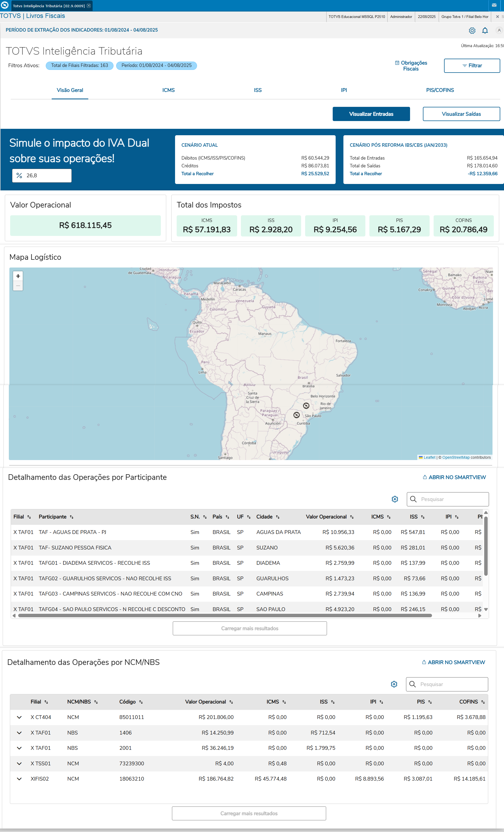Expand the NBS 2001 row
The height and width of the screenshot is (832, 504).
(19, 748)
